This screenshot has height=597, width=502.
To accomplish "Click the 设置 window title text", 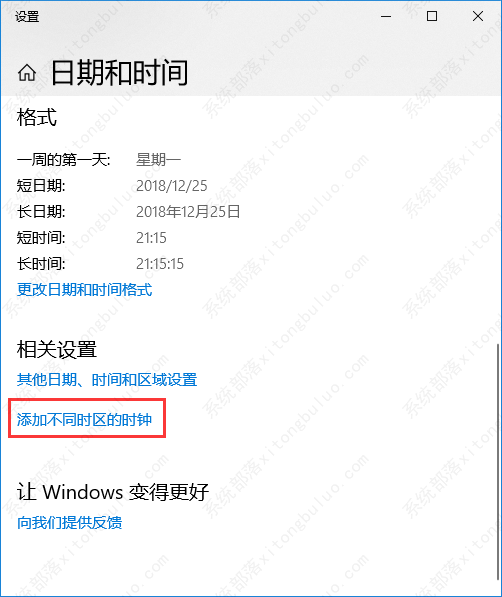I will click(x=27, y=17).
